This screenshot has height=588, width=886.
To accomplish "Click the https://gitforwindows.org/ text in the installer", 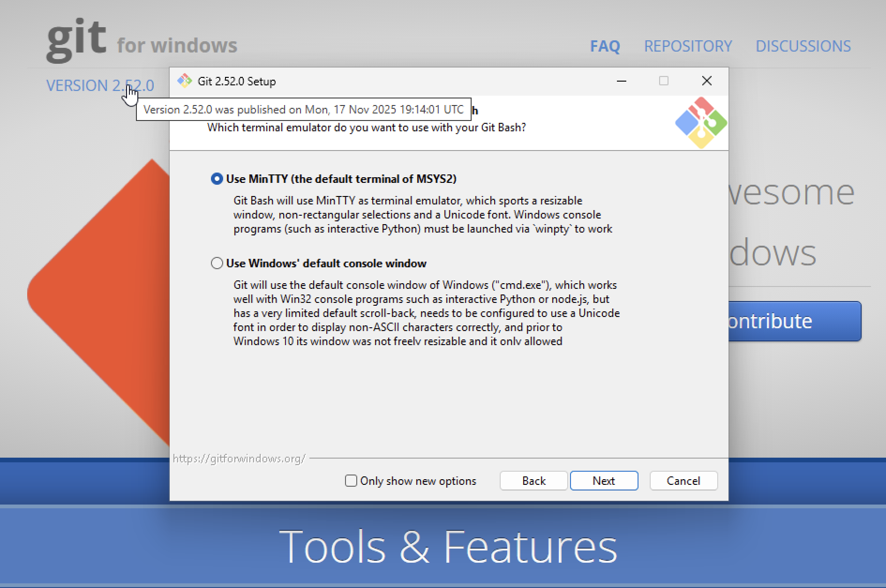I will [x=239, y=459].
